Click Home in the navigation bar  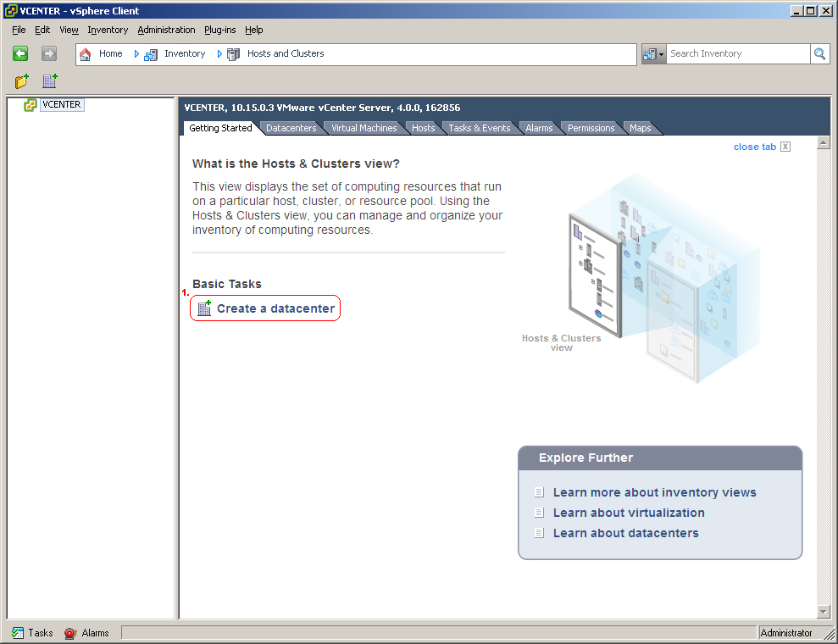tap(111, 53)
